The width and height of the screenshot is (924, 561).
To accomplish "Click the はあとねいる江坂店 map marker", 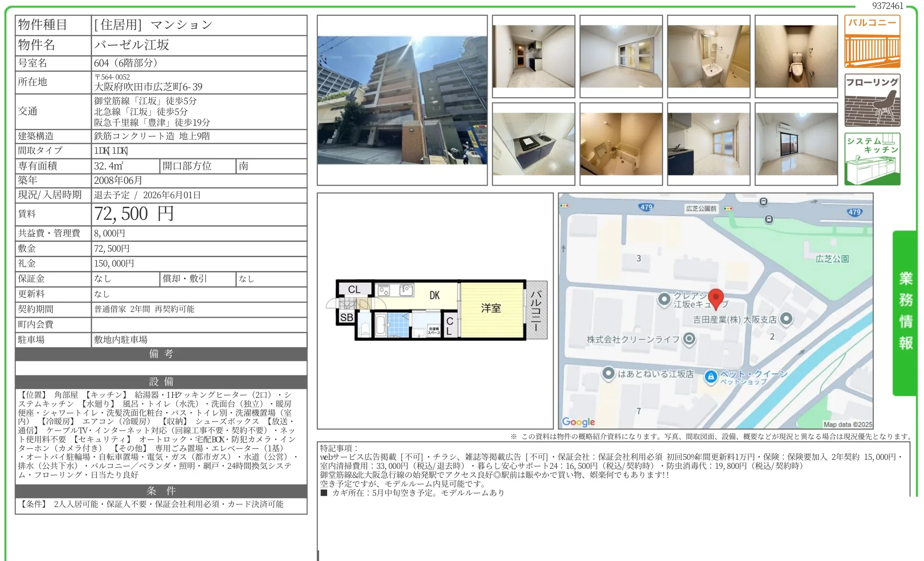I will click(x=608, y=374).
